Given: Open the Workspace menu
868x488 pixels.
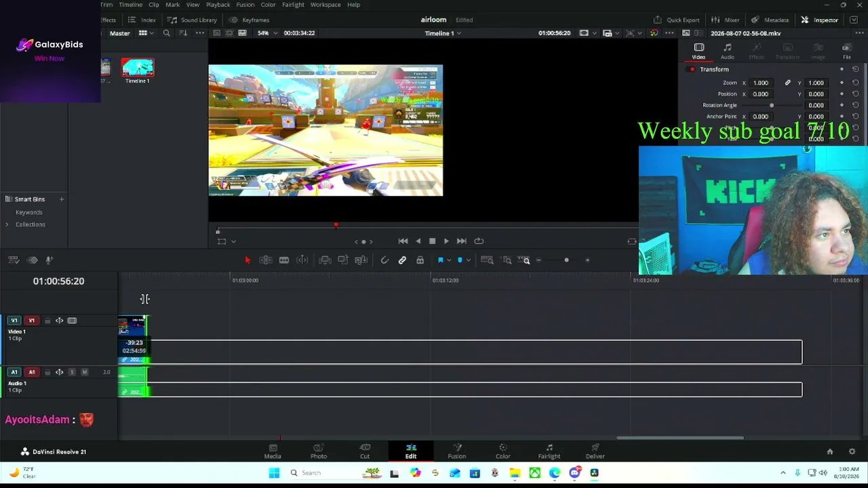Looking at the screenshot, I should coord(325,5).
